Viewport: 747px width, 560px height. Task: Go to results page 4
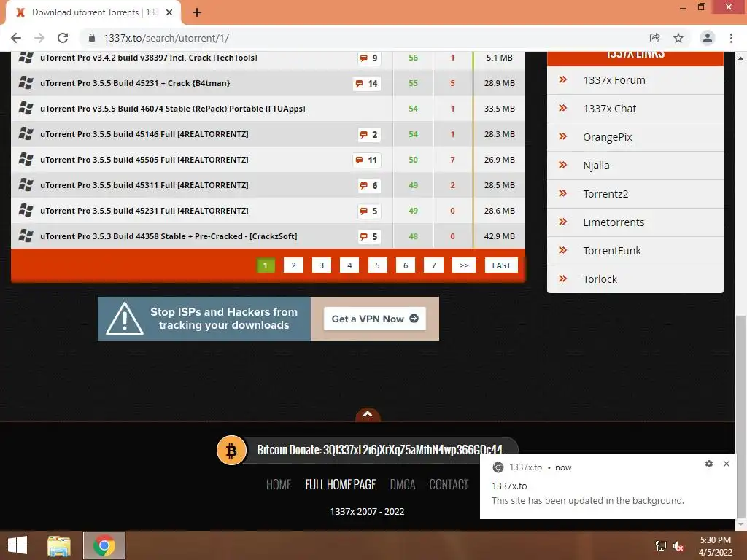point(349,265)
